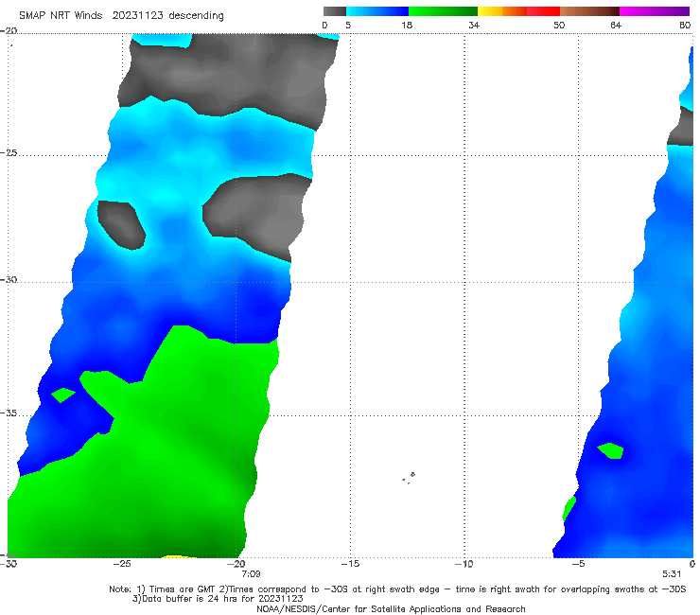Click the color bar label "5"
Viewport: 700px width, 615px height.
point(348,26)
